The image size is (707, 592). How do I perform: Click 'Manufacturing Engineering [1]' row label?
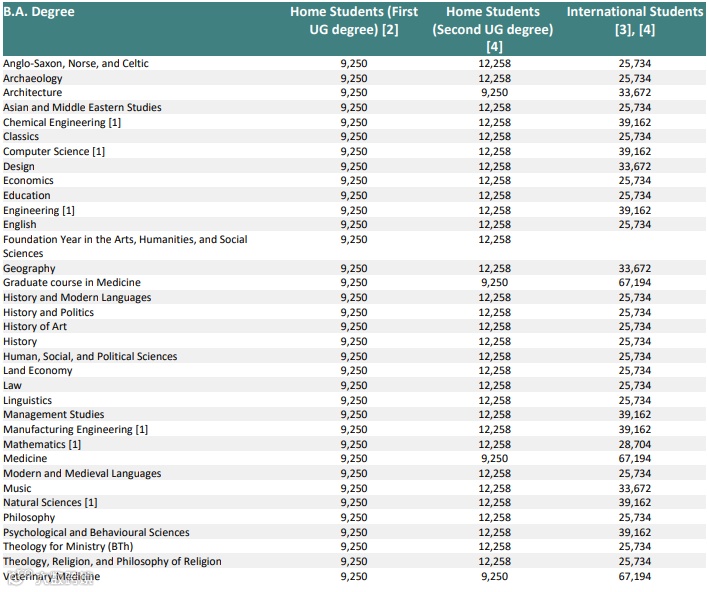tap(76, 429)
